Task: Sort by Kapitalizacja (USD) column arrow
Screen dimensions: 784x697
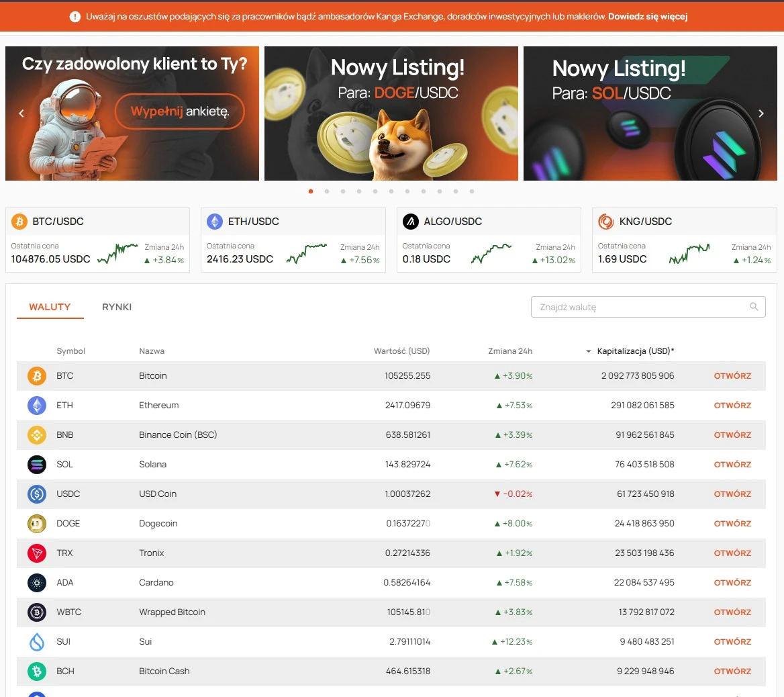Action: 589,351
